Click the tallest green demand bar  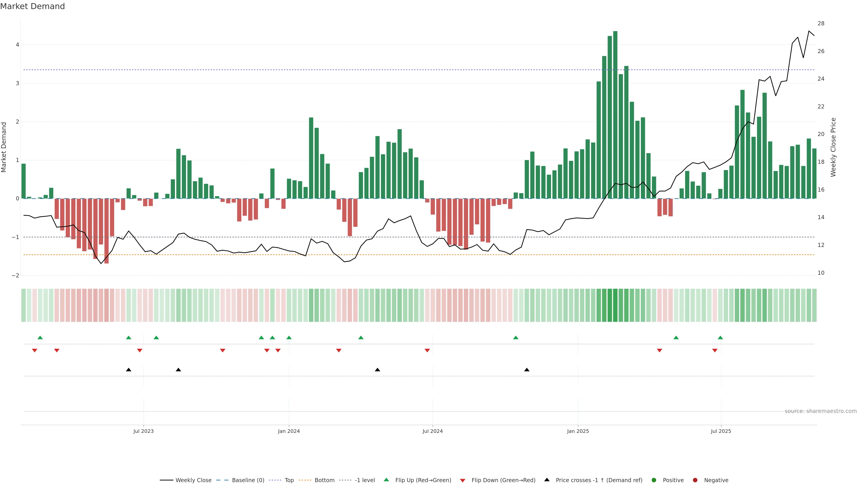click(x=615, y=115)
